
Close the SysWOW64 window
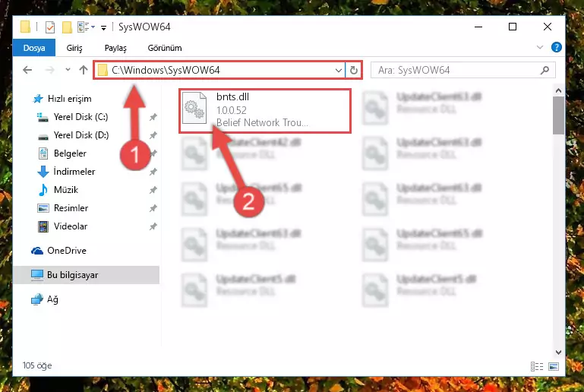547,27
